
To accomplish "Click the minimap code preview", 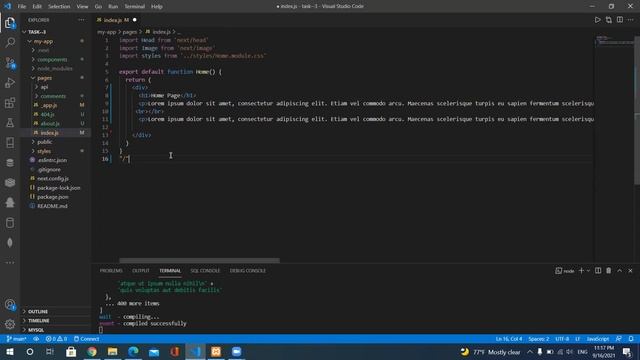I will tap(614, 40).
